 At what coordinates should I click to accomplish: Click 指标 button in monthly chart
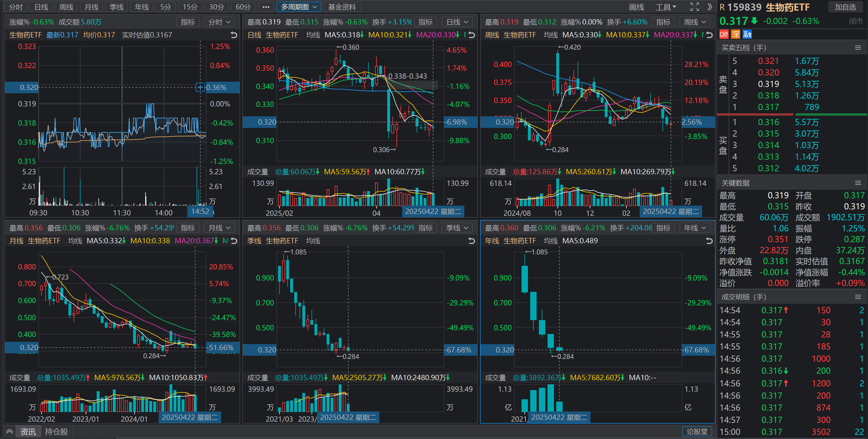click(x=188, y=228)
